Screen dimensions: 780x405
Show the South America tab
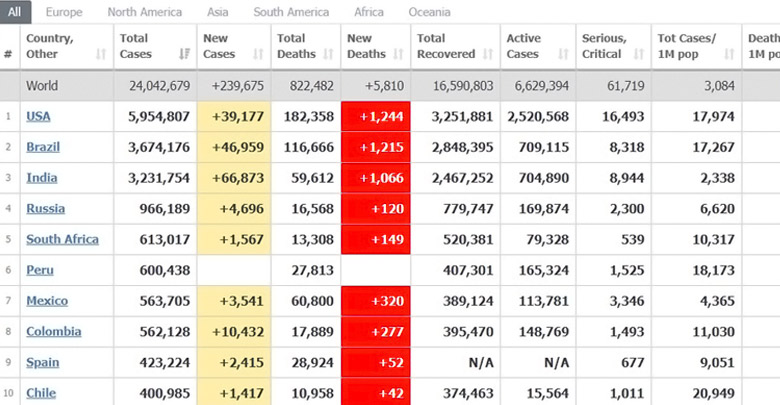[291, 12]
